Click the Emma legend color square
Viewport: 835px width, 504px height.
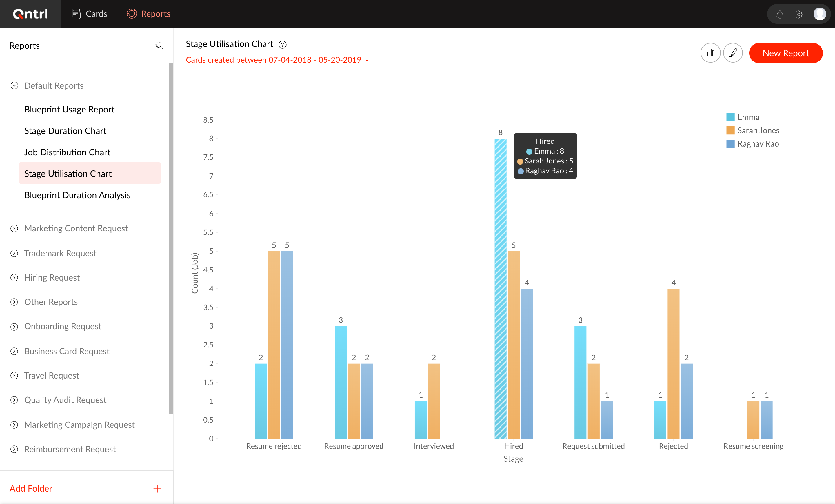coord(730,117)
